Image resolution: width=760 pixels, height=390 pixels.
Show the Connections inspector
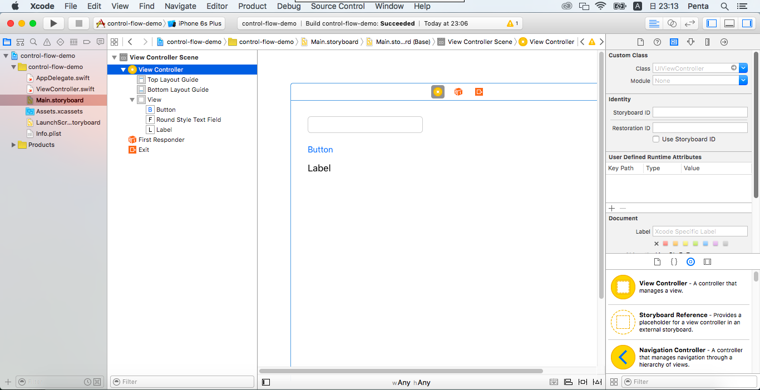pyautogui.click(x=724, y=42)
